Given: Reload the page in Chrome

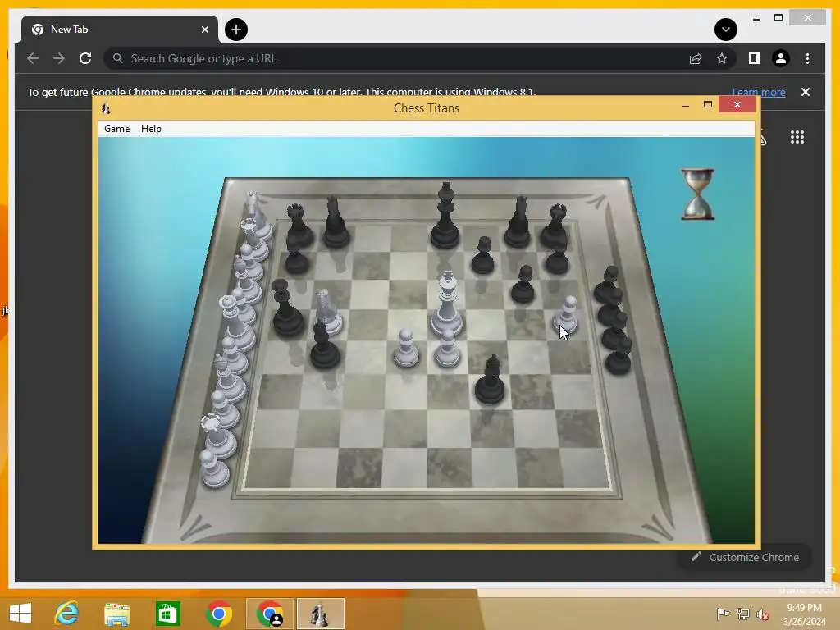Looking at the screenshot, I should tap(85, 58).
